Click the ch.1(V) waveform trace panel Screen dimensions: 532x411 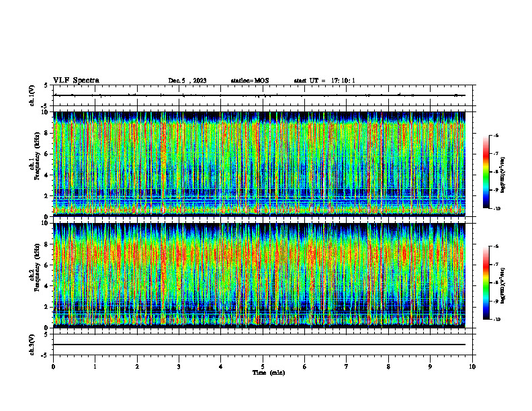click(263, 95)
